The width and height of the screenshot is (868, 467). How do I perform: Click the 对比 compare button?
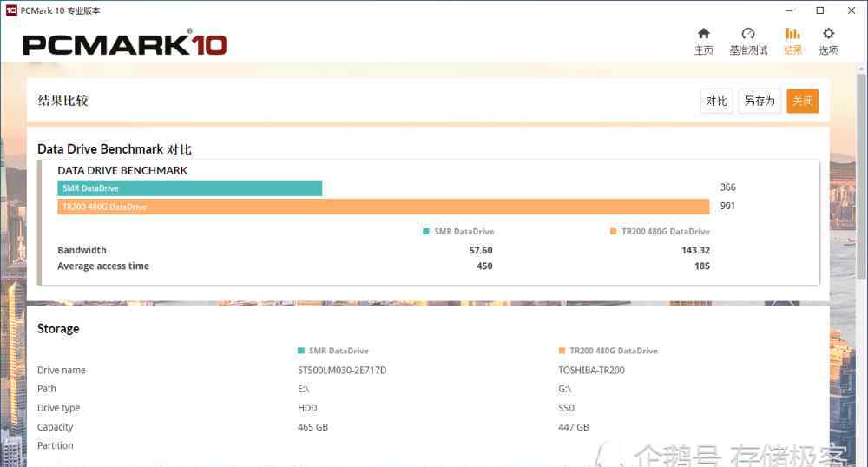click(x=716, y=101)
